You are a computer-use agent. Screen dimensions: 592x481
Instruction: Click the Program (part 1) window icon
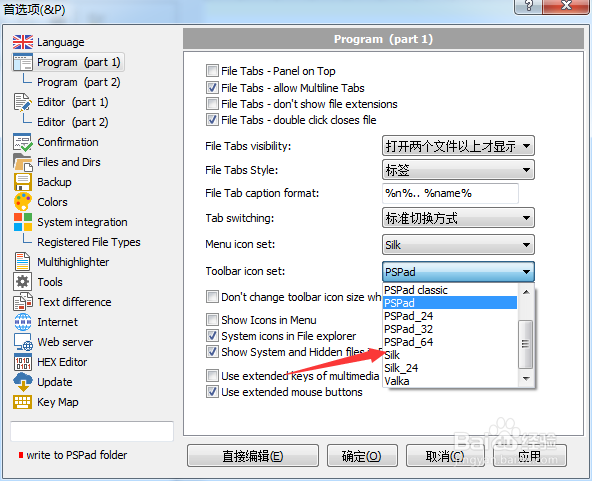pyautogui.click(x=23, y=62)
